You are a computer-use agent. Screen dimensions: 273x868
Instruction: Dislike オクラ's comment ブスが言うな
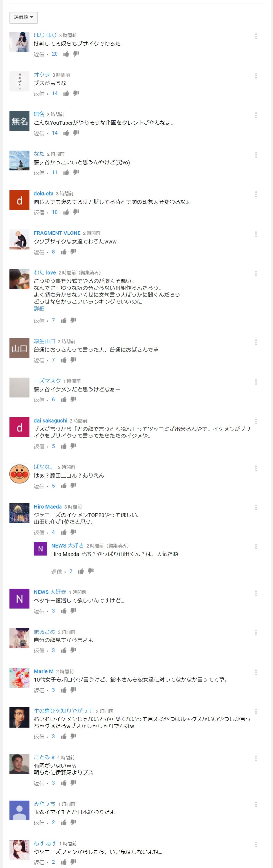76,93
